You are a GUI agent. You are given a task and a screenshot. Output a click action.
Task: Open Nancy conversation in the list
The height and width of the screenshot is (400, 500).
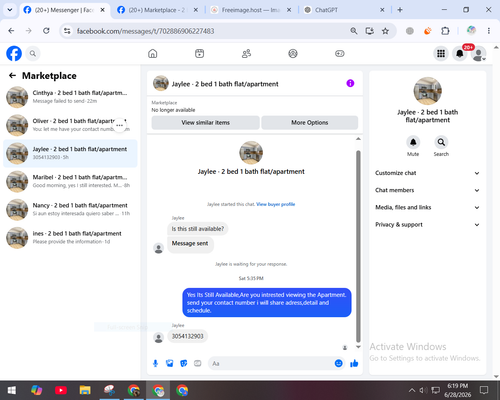70,210
